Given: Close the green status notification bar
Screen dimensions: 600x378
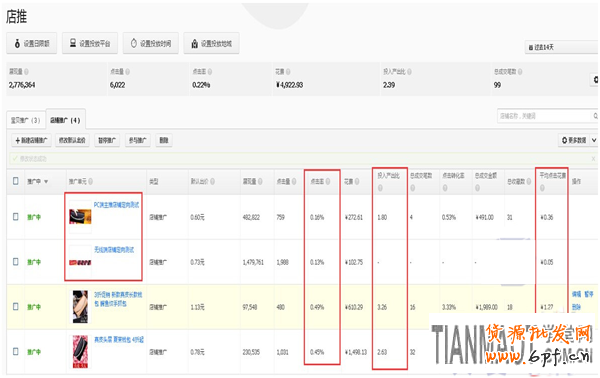Looking at the screenshot, I should [x=593, y=158].
